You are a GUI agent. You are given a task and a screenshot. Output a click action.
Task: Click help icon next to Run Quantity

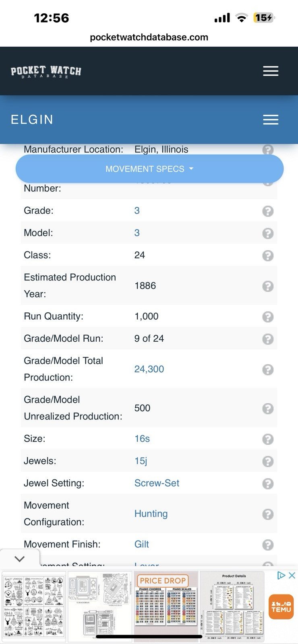[x=268, y=317]
